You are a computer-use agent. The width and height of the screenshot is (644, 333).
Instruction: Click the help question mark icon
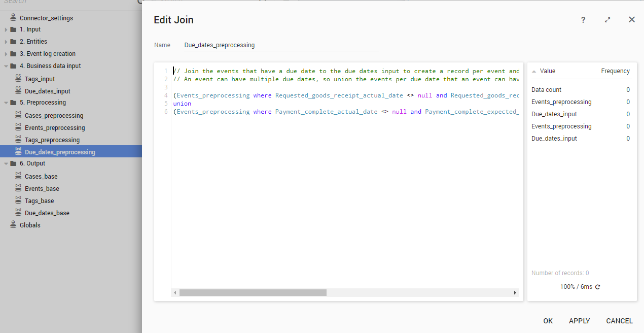click(x=583, y=20)
